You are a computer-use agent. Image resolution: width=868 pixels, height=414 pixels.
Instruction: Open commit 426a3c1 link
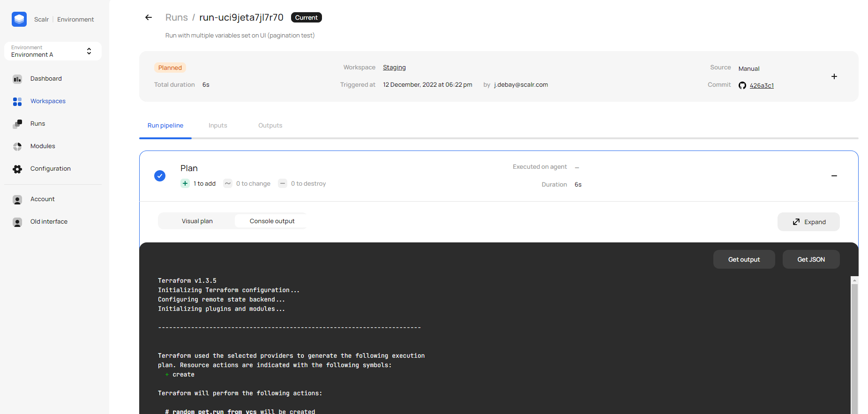pyautogui.click(x=762, y=85)
